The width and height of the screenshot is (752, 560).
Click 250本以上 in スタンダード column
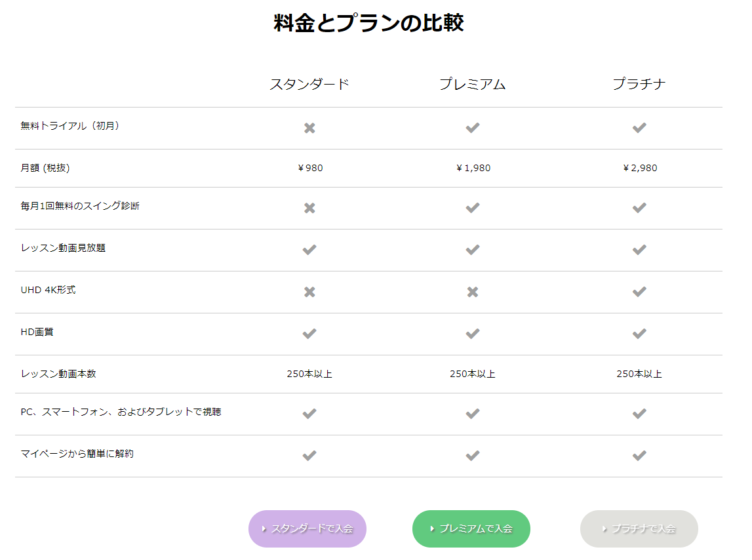pyautogui.click(x=309, y=374)
